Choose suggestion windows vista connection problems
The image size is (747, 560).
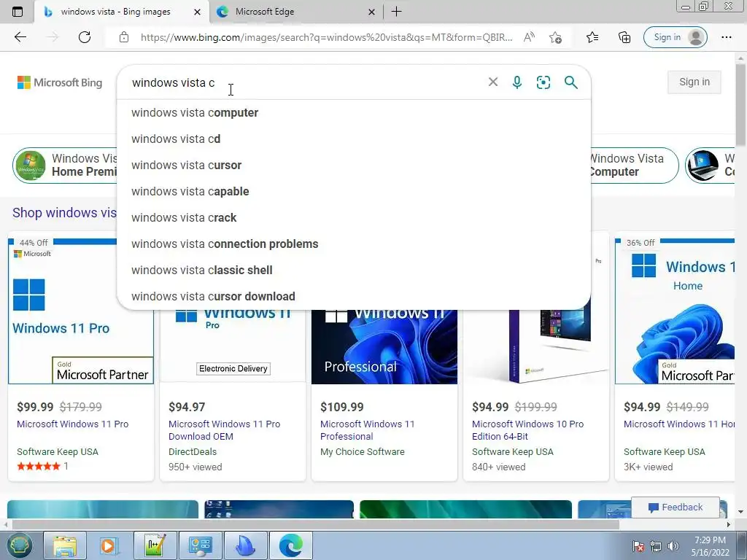tap(354, 244)
